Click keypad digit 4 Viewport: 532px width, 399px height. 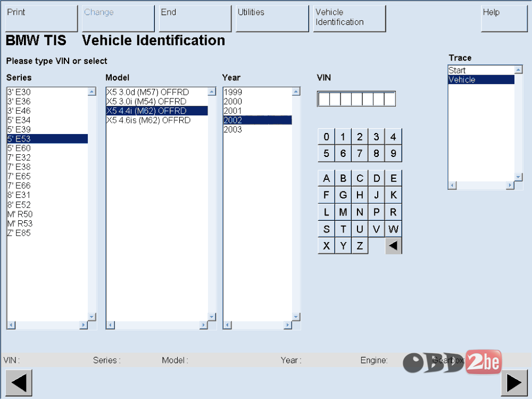[x=393, y=137]
